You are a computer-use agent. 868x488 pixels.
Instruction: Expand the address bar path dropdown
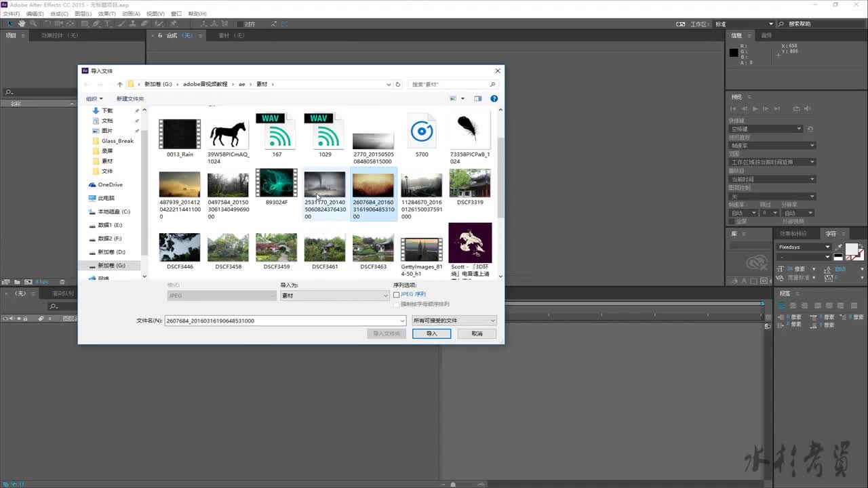pos(389,85)
